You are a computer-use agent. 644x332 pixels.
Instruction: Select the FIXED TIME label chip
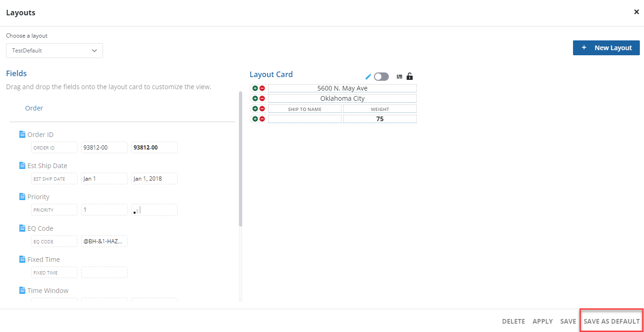click(x=54, y=273)
